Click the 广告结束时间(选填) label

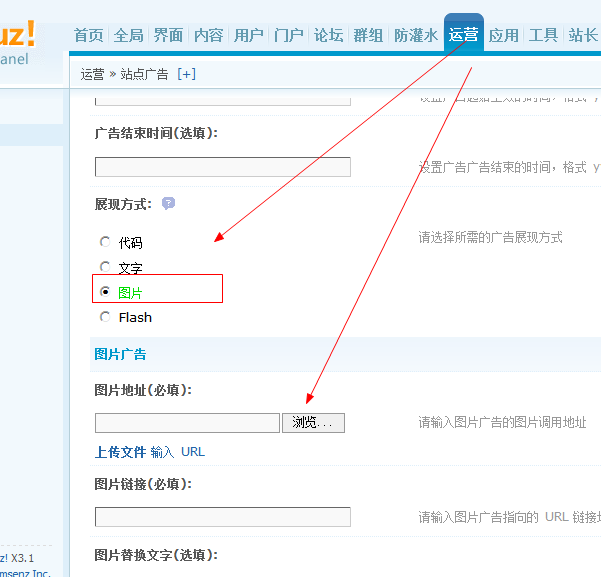pos(156,133)
